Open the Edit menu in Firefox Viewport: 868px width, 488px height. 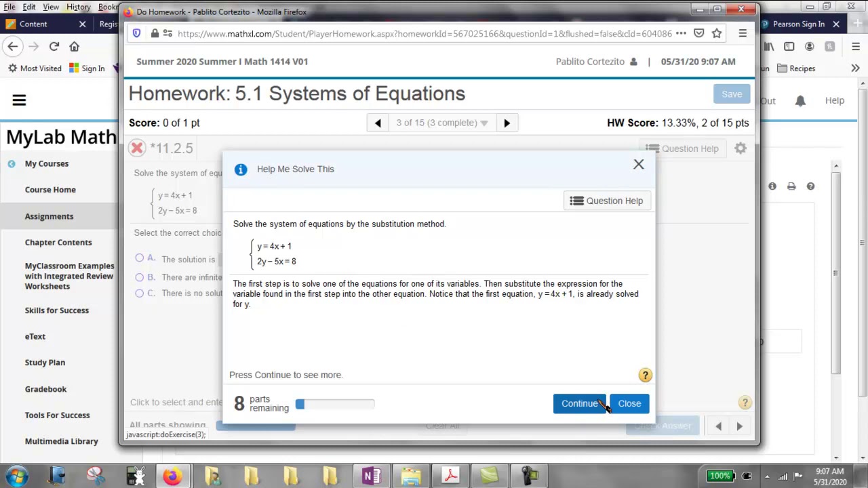(29, 7)
